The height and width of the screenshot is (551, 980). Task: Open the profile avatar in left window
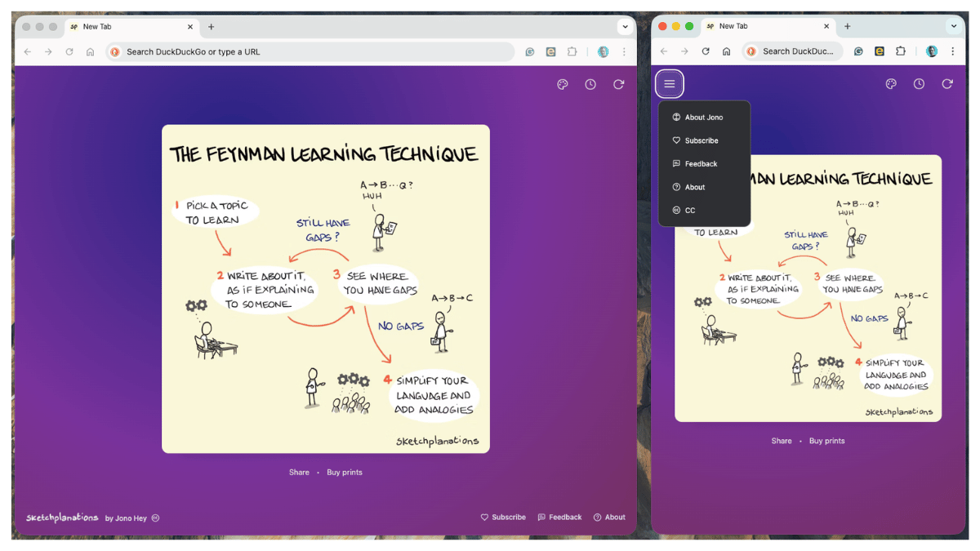[603, 51]
